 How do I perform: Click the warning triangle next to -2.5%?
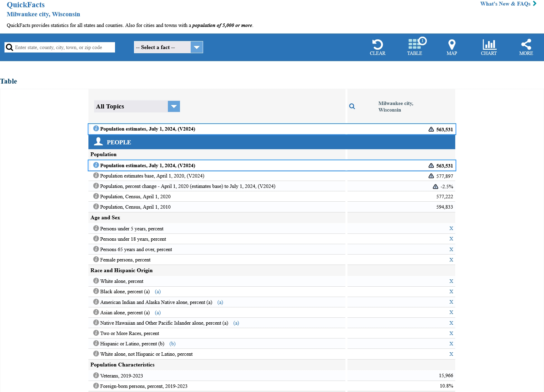[436, 187]
